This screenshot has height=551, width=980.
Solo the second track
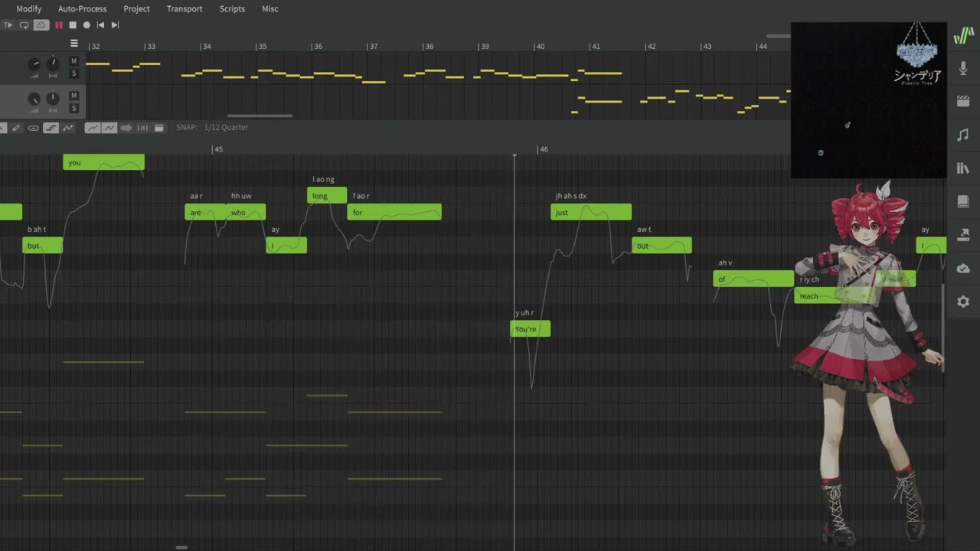74,109
